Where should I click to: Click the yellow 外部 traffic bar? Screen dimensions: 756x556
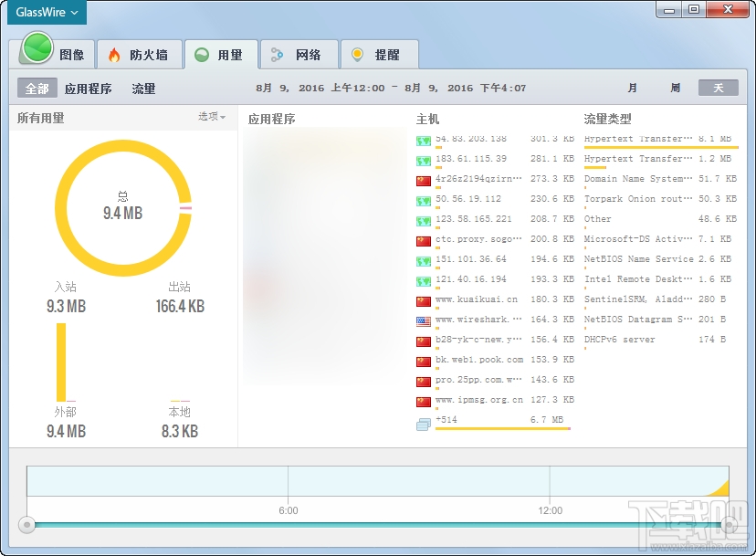coord(61,362)
